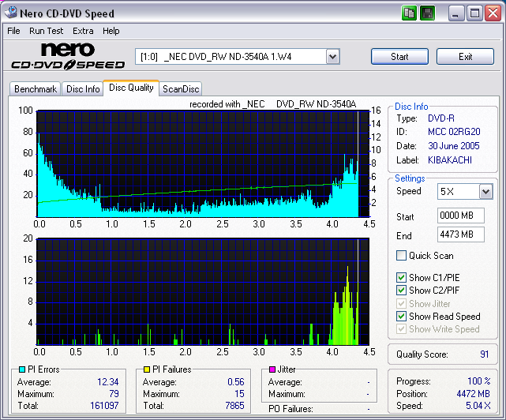Switch to the Disc Info tab
Image resolution: width=506 pixels, height=420 pixels.
83,88
